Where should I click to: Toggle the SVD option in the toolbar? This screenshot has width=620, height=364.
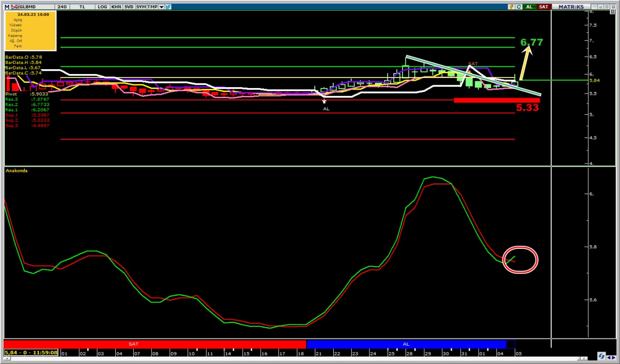tap(129, 7)
